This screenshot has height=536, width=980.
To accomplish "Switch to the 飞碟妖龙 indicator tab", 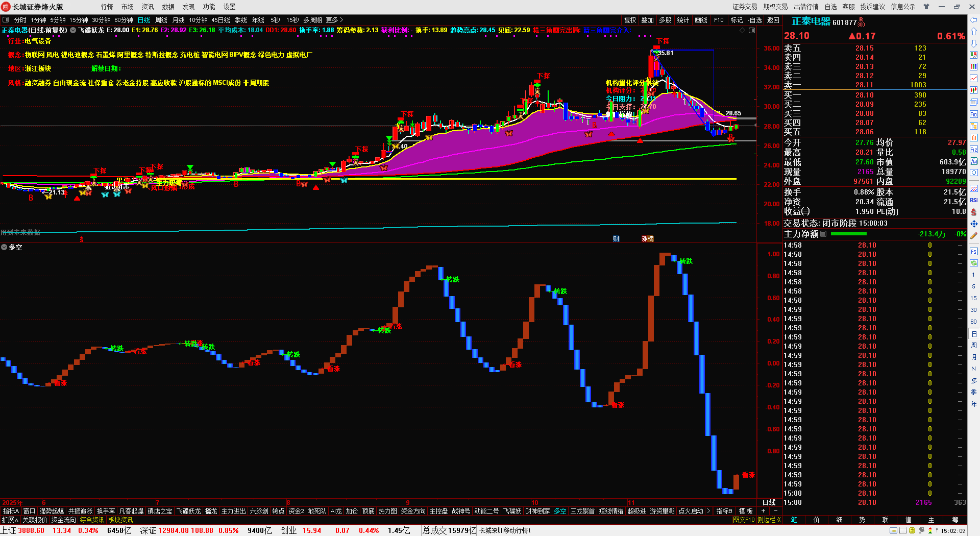I will (188, 511).
